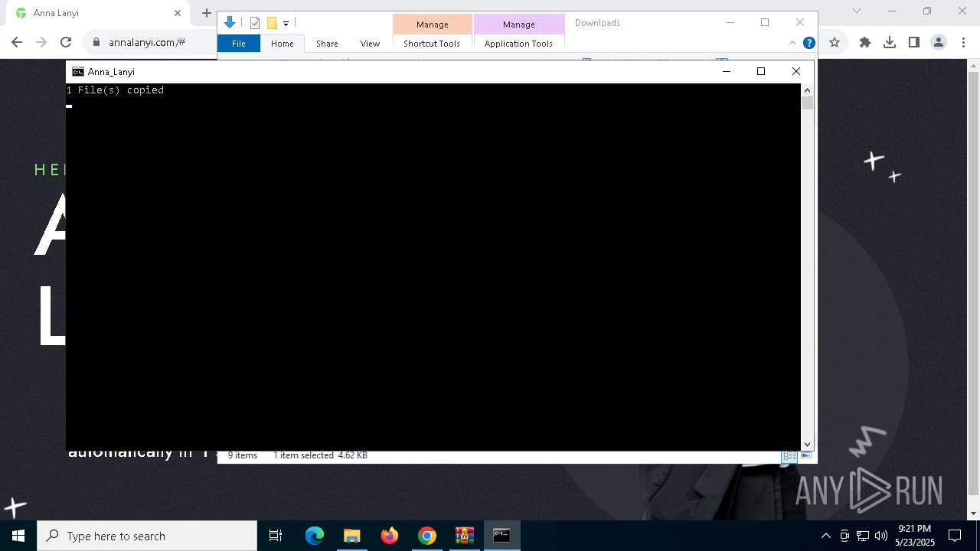The width and height of the screenshot is (980, 551).
Task: Maximize the Anna_Lanyi console window
Action: (x=761, y=71)
